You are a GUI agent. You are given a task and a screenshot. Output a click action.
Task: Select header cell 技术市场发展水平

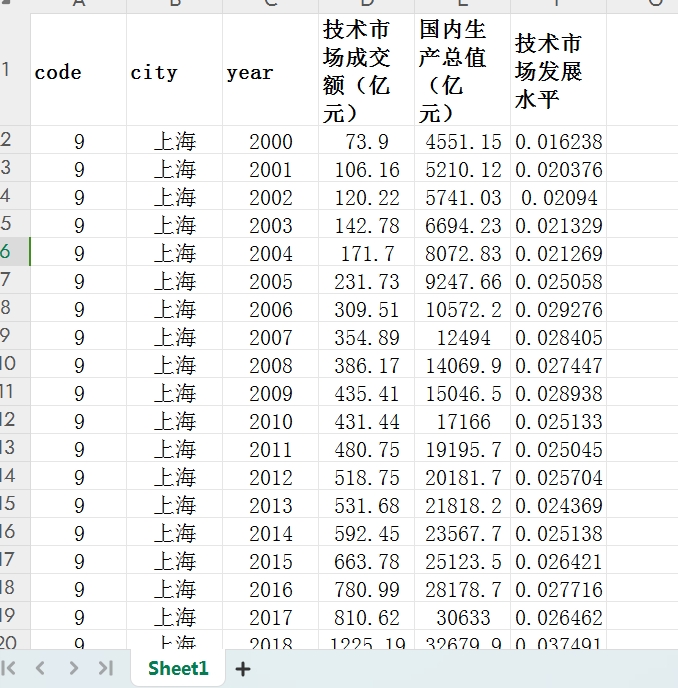pyautogui.click(x=559, y=69)
